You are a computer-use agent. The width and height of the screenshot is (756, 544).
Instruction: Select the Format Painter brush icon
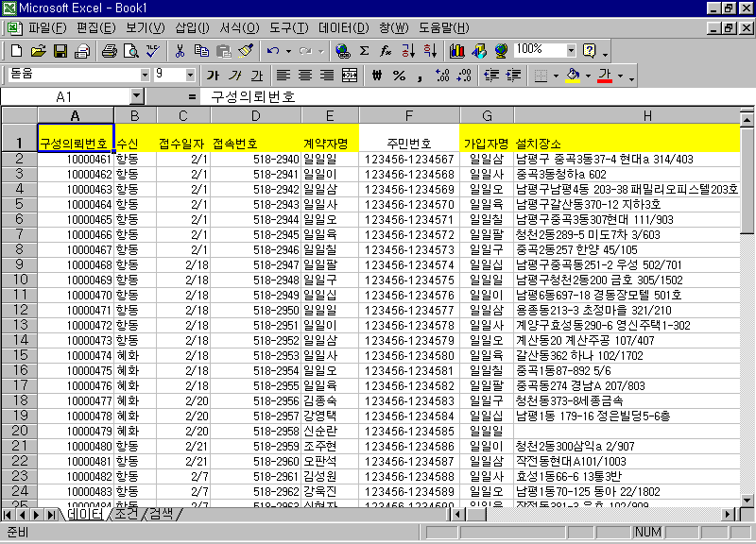tap(246, 51)
